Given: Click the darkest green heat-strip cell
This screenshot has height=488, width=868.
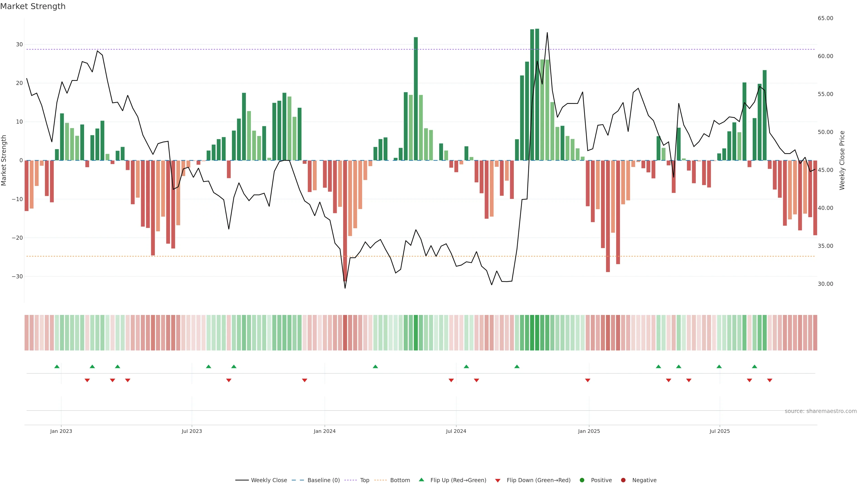Looking at the screenshot, I should tap(537, 332).
